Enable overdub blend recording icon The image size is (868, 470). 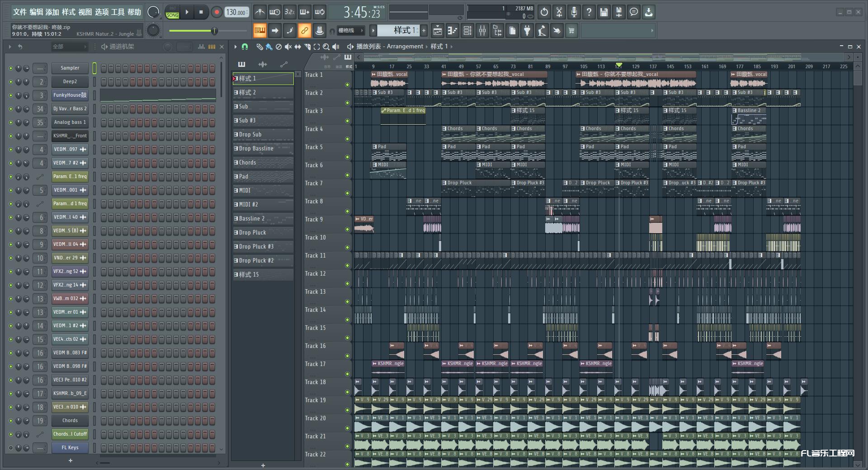tap(305, 12)
